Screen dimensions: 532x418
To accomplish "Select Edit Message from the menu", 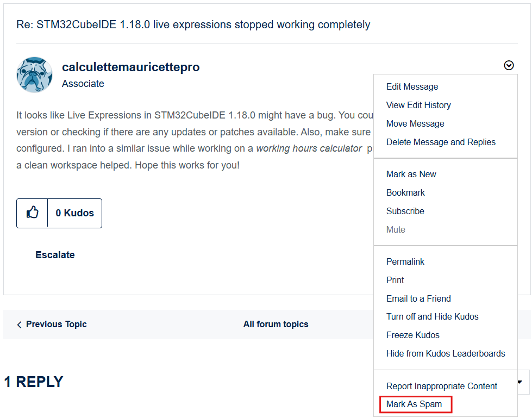I will (412, 87).
